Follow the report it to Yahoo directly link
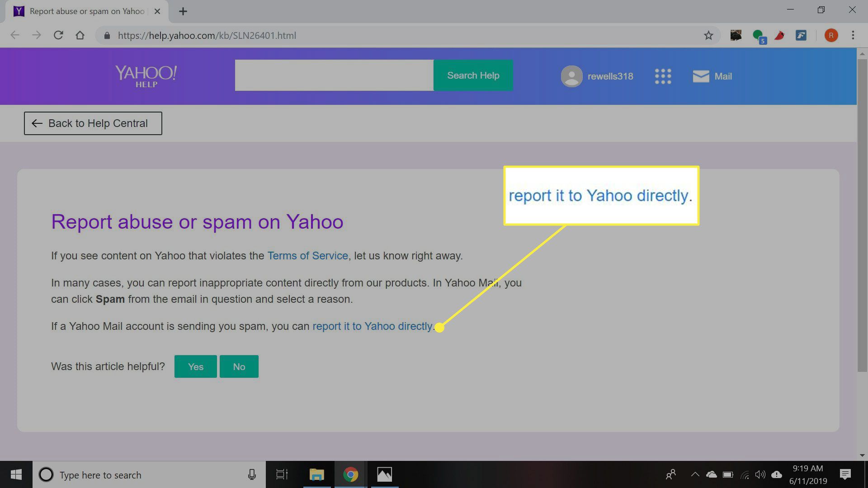Screen dimensions: 868x488 tap(373, 326)
